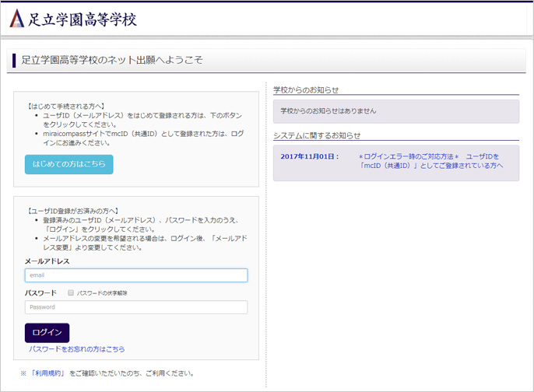Enable the パスワードの伏字解除 checkbox
The width and height of the screenshot is (534, 392).
click(71, 293)
